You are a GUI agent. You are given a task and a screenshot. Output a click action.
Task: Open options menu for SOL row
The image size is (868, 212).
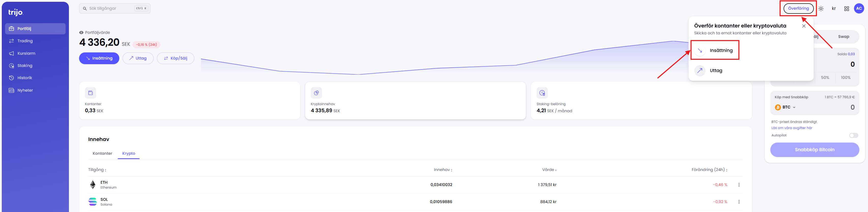coord(739,202)
